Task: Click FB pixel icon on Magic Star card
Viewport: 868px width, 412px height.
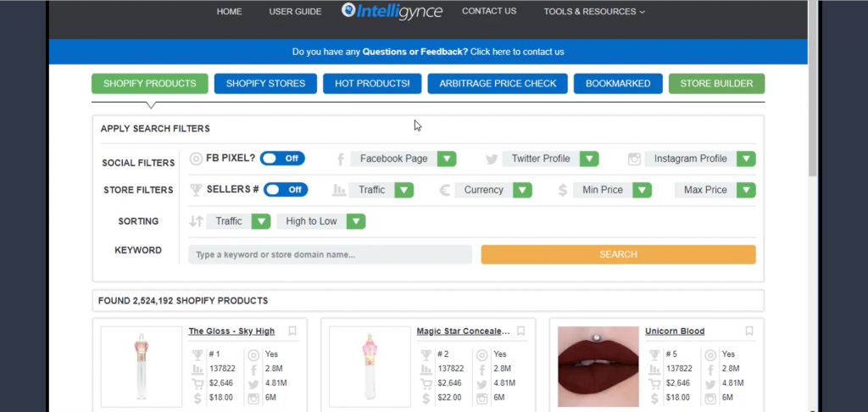Action: (x=481, y=354)
